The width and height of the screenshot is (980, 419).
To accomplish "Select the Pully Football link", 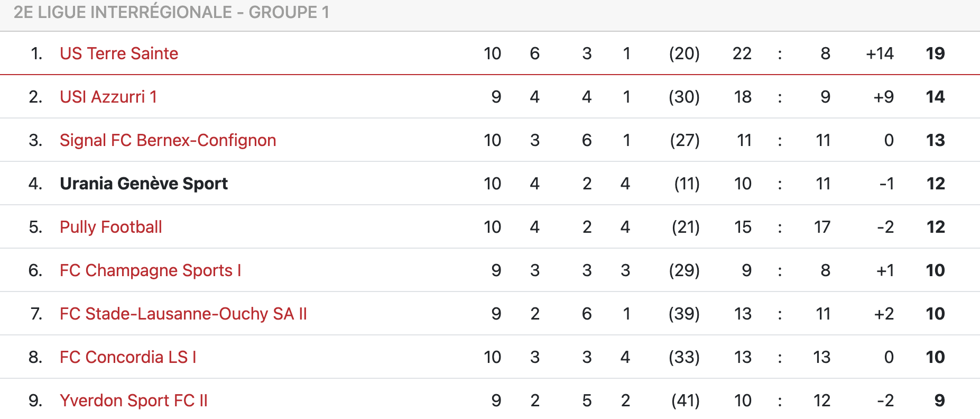I will pyautogui.click(x=110, y=227).
